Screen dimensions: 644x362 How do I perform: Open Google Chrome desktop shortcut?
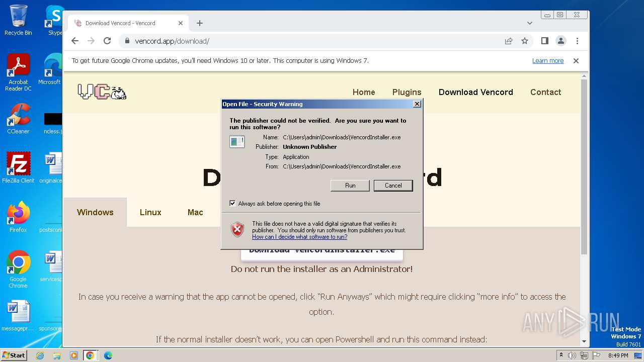[18, 269]
